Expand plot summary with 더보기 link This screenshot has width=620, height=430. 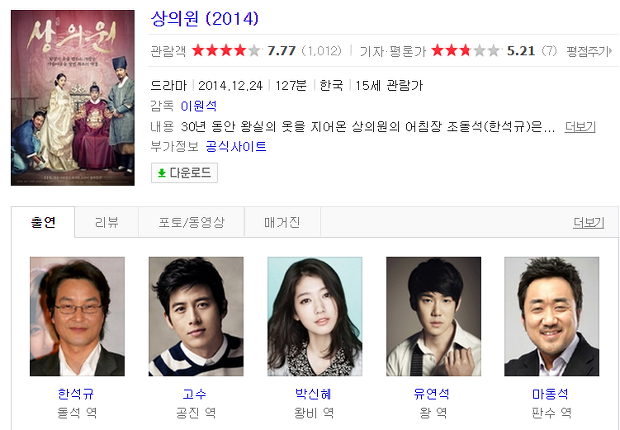[x=580, y=127]
